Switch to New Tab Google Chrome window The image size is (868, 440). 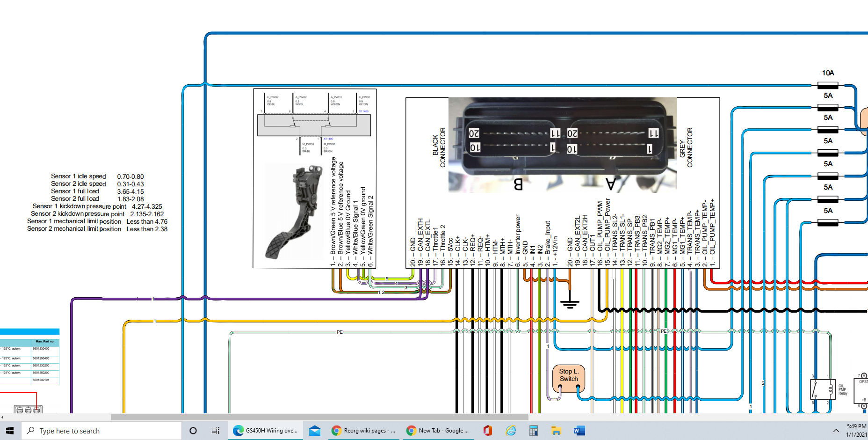438,431
